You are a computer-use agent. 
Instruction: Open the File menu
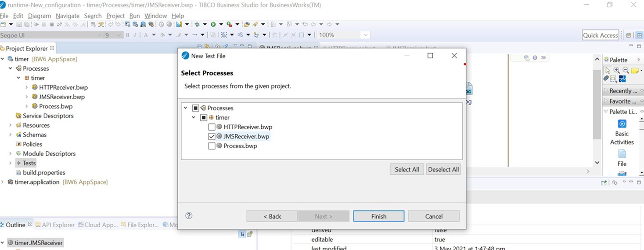pyautogui.click(x=4, y=16)
